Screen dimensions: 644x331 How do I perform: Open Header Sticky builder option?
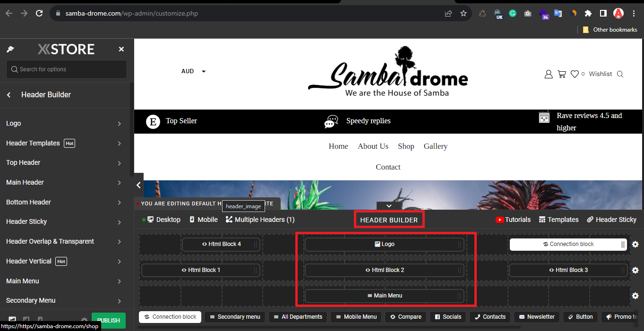pos(612,220)
